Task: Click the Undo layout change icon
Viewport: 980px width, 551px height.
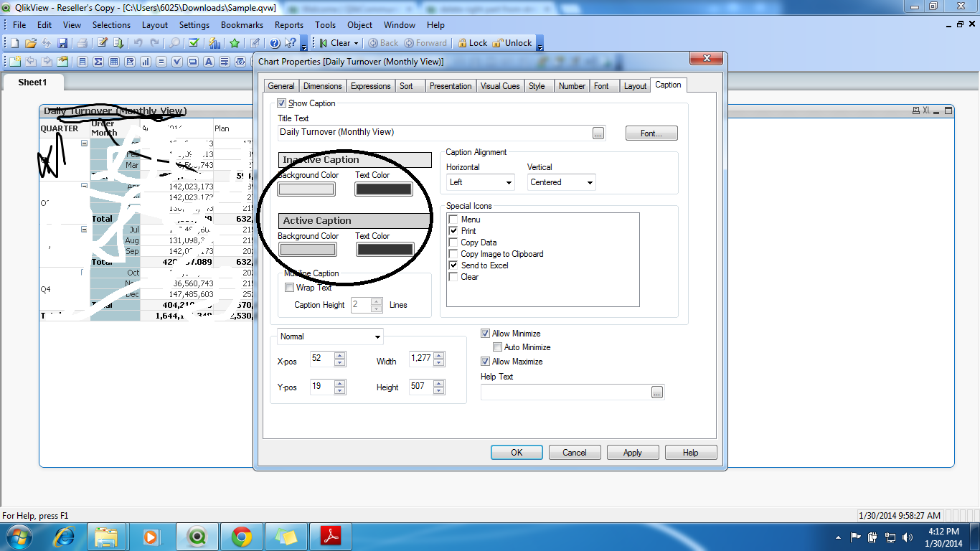Action: point(138,43)
